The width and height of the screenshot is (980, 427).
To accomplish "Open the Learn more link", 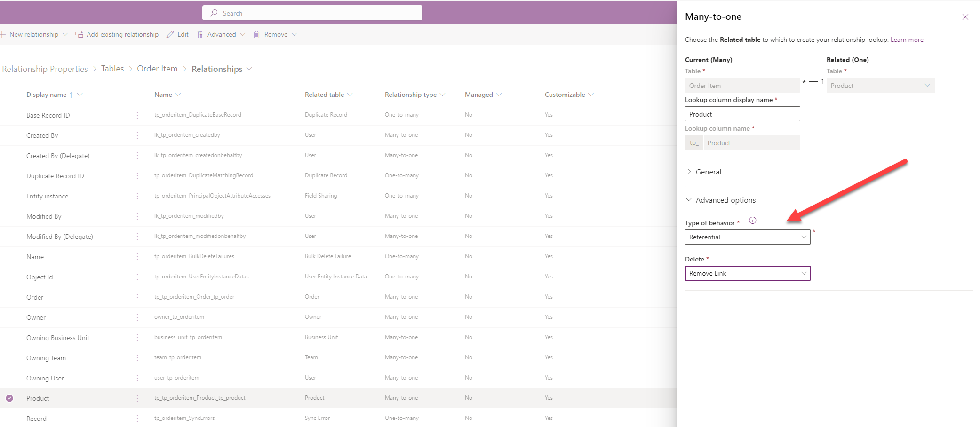I will [x=907, y=40].
